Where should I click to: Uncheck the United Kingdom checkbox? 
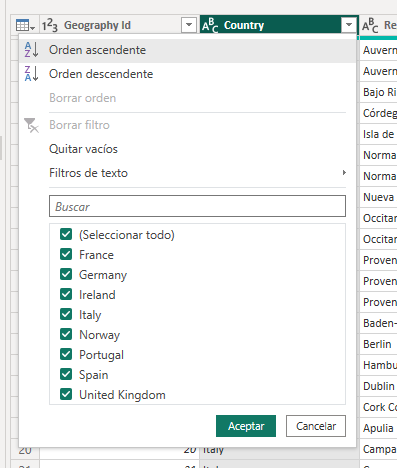pos(66,394)
